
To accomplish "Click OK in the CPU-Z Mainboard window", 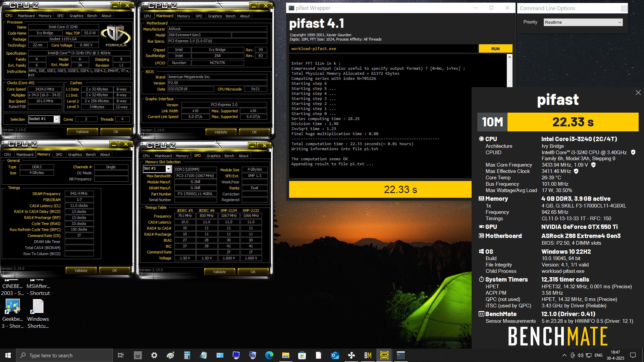I will 254,132.
